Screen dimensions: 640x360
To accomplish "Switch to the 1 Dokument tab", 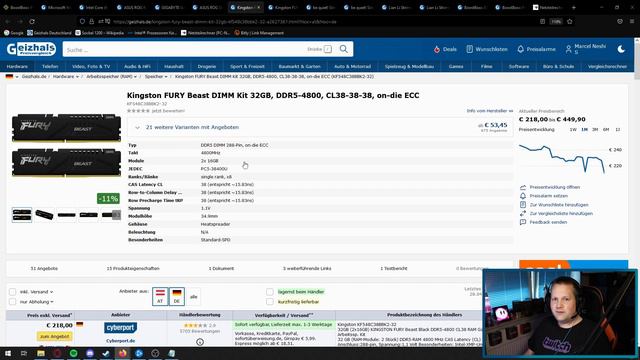I will 221,269.
